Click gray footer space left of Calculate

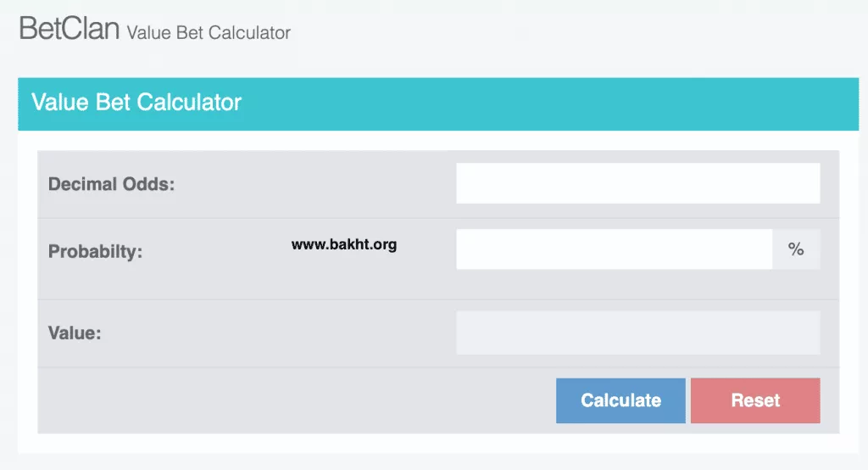point(297,400)
